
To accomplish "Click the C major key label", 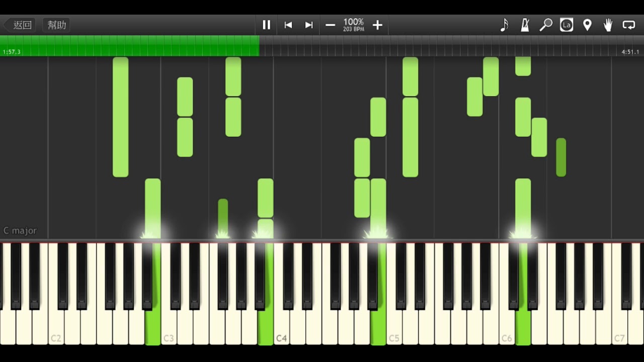I will click(20, 231).
